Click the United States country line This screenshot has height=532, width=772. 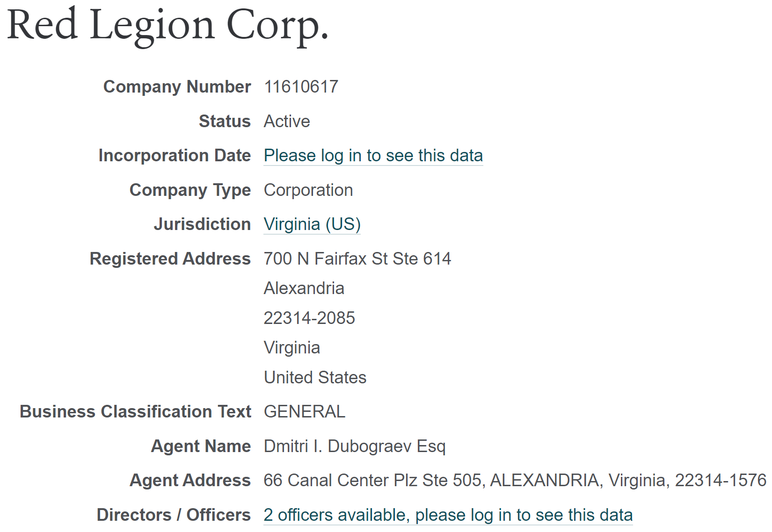[315, 378]
